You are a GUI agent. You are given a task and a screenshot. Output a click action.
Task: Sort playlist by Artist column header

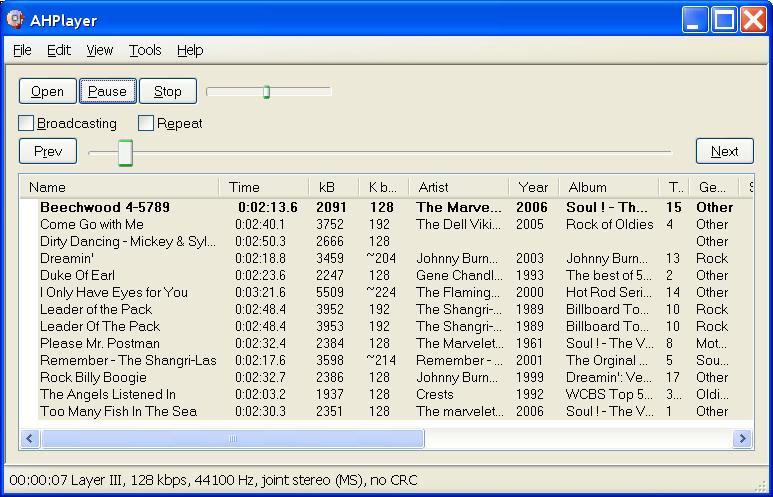[x=459, y=187]
